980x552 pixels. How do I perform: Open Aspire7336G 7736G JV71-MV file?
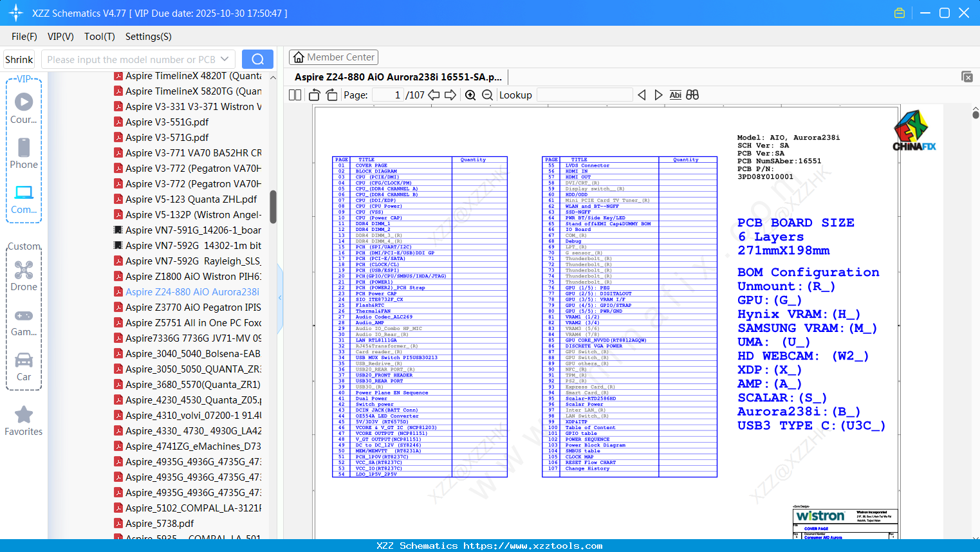click(x=193, y=338)
